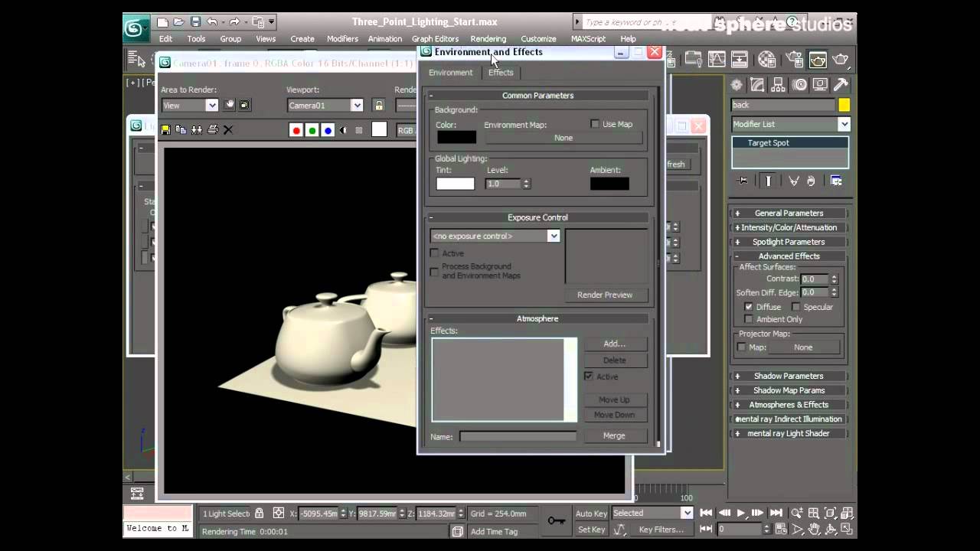Click the key-shaped Set Keys icon
980x551 pixels.
pyautogui.click(x=557, y=520)
